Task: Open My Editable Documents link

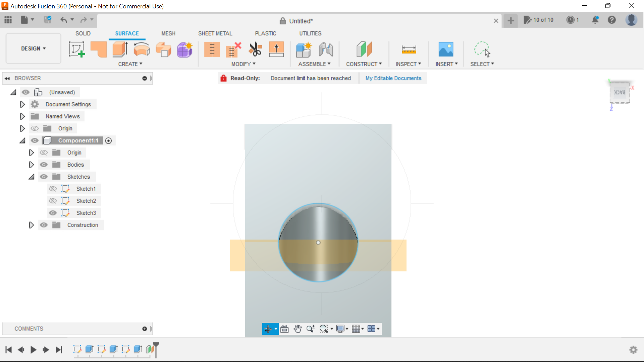Action: click(x=393, y=78)
